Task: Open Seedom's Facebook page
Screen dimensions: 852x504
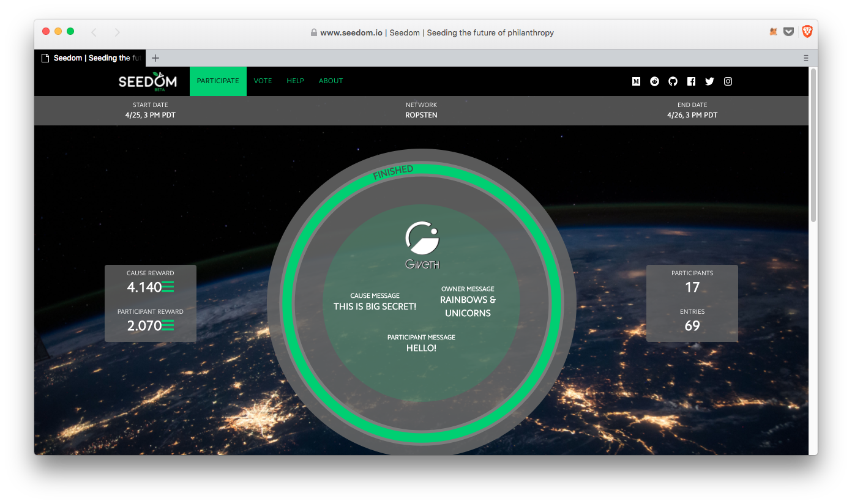Action: 690,81
